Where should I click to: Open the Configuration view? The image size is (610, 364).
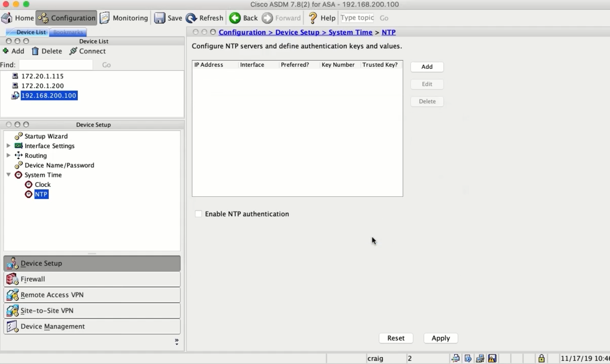(x=66, y=18)
